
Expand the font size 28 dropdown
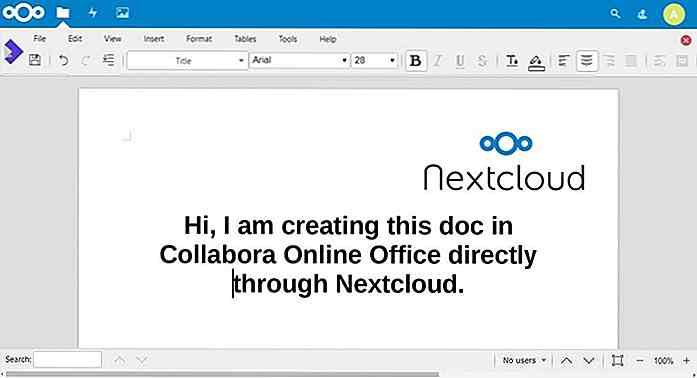392,60
